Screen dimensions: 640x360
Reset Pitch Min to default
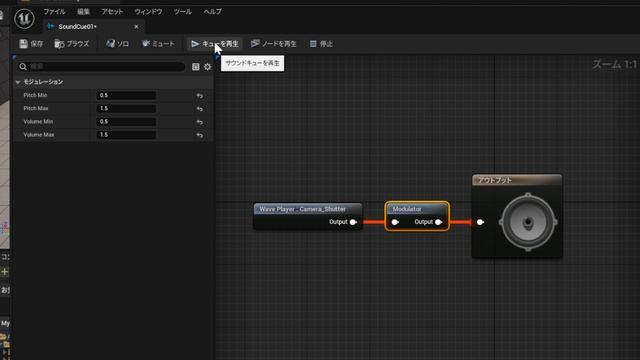[200, 96]
